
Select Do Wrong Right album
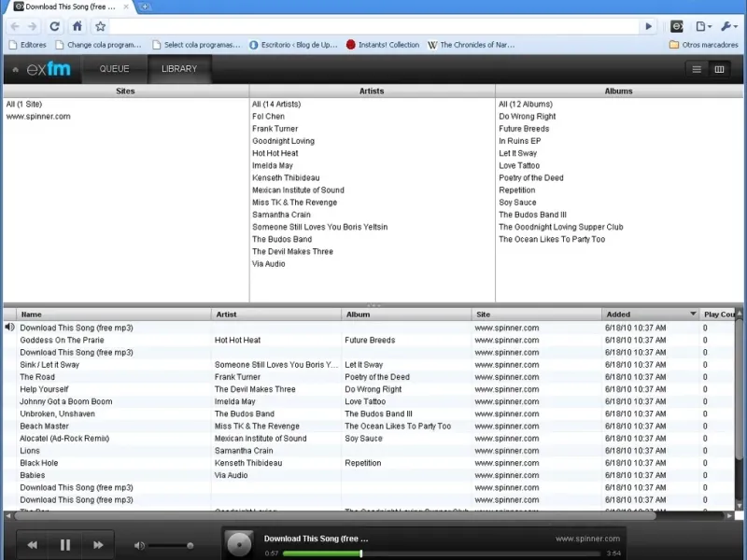528,116
